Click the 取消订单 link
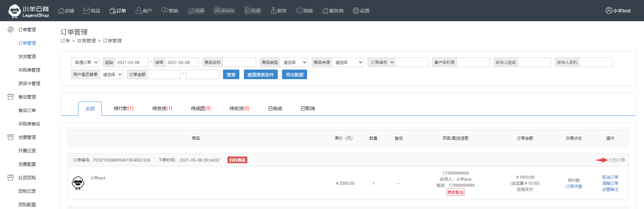This screenshot has width=644, height=209. (x=610, y=177)
